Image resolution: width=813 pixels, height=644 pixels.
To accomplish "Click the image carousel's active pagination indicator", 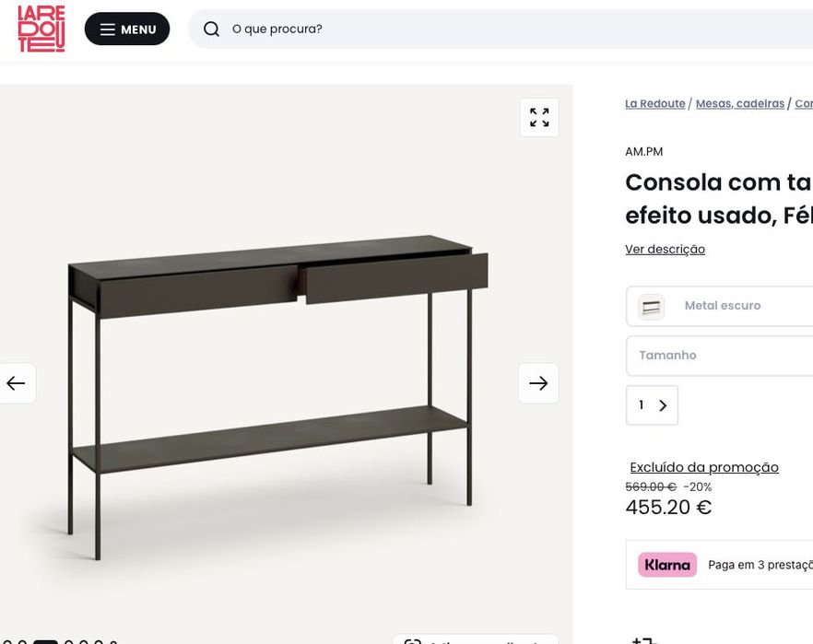I will point(45,641).
